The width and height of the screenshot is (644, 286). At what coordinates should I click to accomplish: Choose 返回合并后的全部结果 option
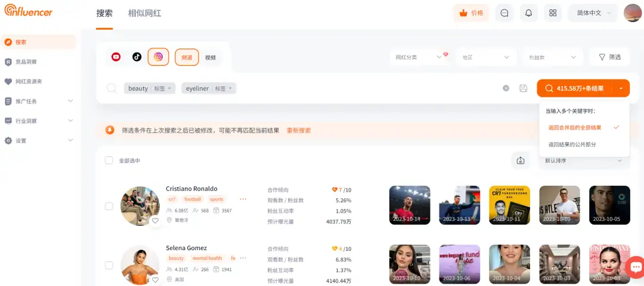coord(584,128)
